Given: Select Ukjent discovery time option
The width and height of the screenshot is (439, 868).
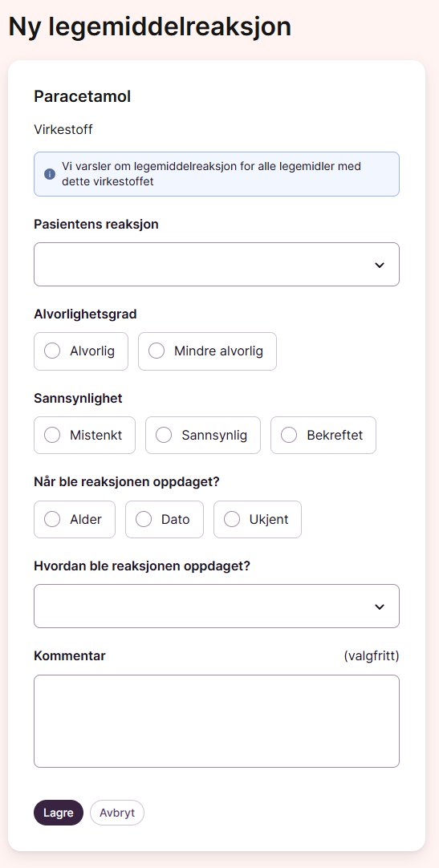Looking at the screenshot, I should pos(258,519).
